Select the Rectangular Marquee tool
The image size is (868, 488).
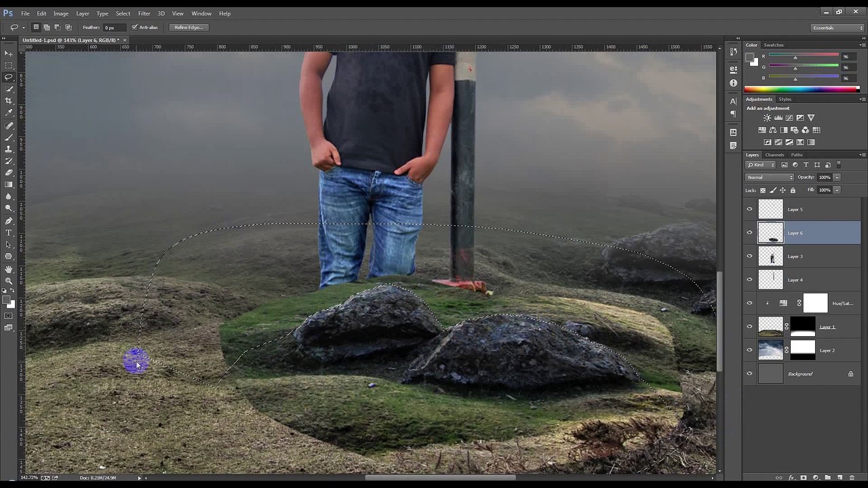click(x=9, y=65)
